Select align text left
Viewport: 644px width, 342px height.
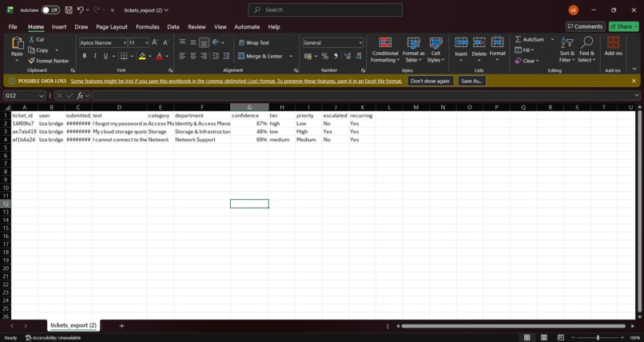tap(182, 56)
